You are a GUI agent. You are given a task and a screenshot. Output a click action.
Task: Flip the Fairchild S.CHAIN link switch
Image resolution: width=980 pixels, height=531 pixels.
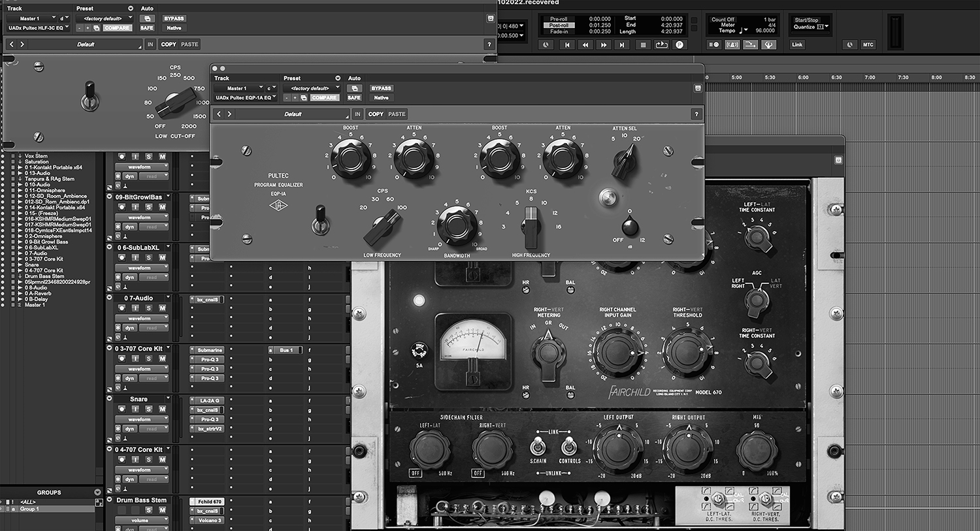538,445
